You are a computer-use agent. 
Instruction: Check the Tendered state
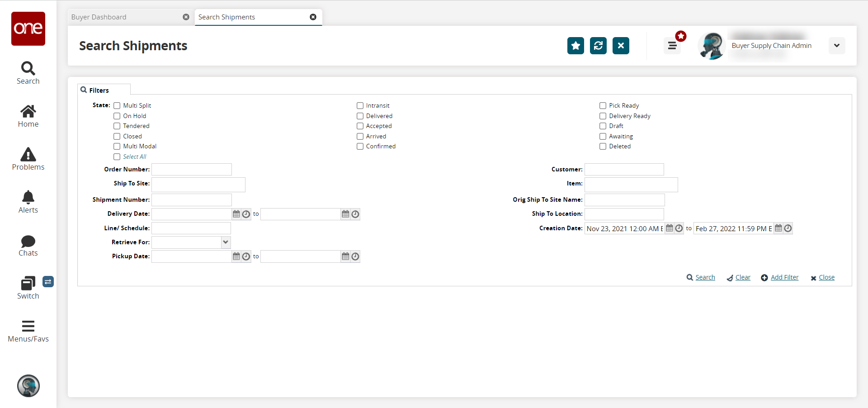(117, 126)
